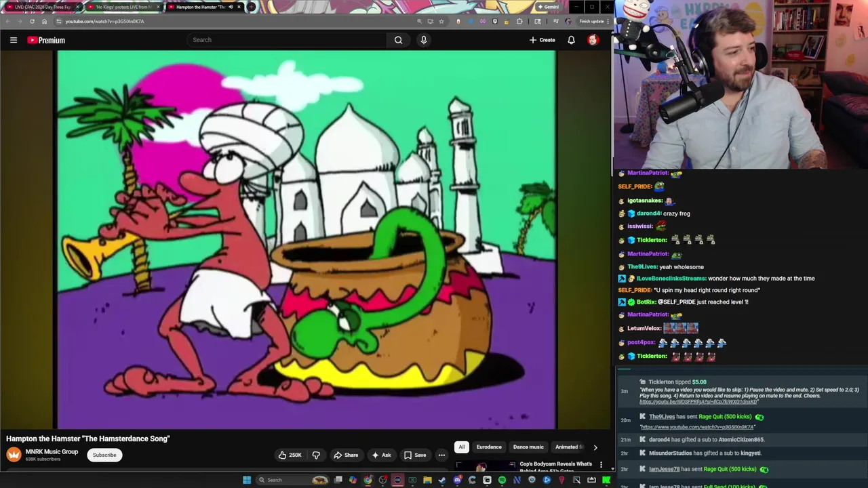The image size is (868, 488).
Task: Open the YouTube hamburger guide menu
Action: coord(14,40)
